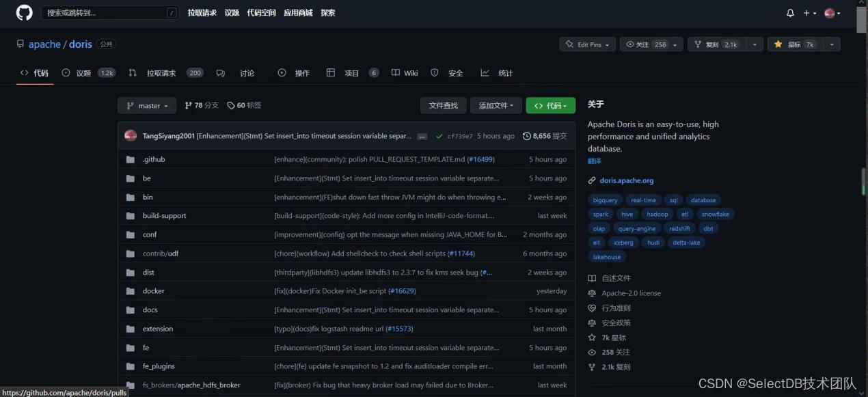This screenshot has width=868, height=397.
Task: View the 78 分支 branches link
Action: click(202, 105)
